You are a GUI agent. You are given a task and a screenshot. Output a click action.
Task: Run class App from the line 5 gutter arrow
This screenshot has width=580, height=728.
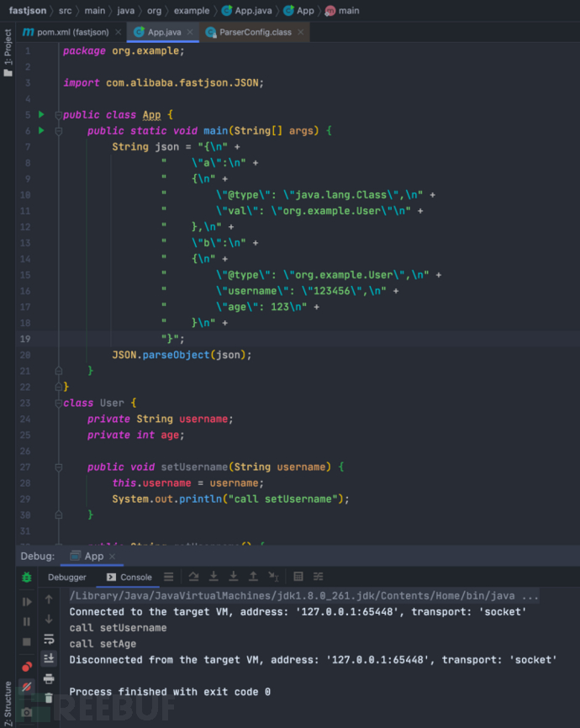41,114
